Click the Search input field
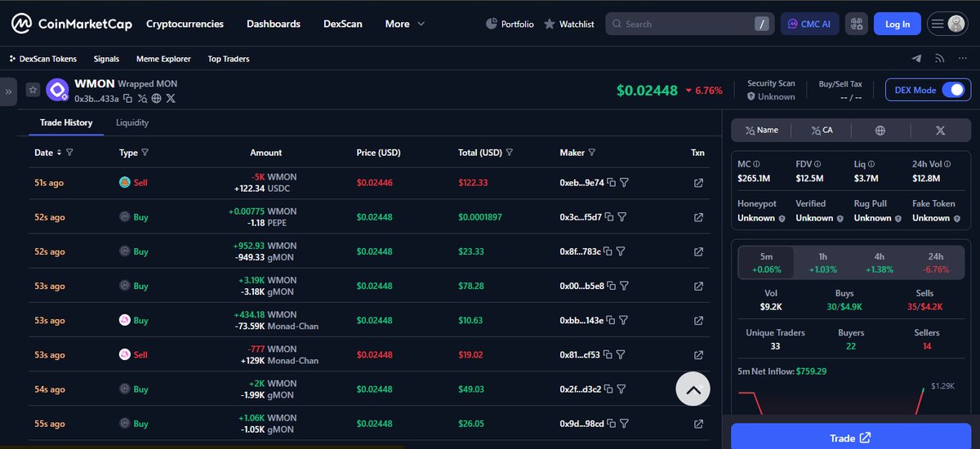The height and width of the screenshot is (449, 980). [x=690, y=24]
